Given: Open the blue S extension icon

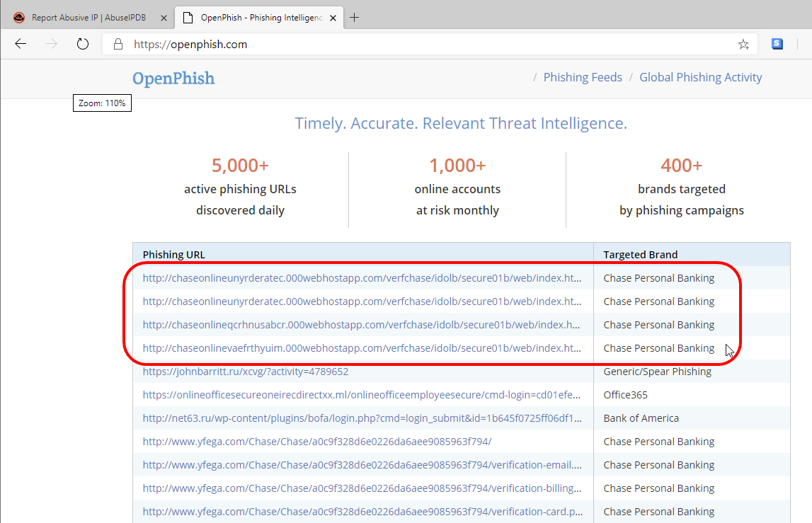Looking at the screenshot, I should 777,44.
